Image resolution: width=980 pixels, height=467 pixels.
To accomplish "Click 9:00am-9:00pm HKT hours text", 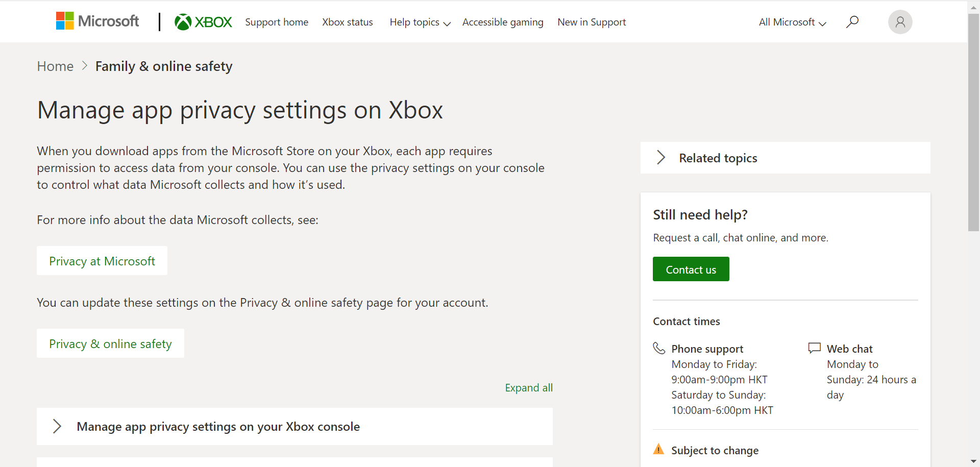I will click(x=719, y=379).
